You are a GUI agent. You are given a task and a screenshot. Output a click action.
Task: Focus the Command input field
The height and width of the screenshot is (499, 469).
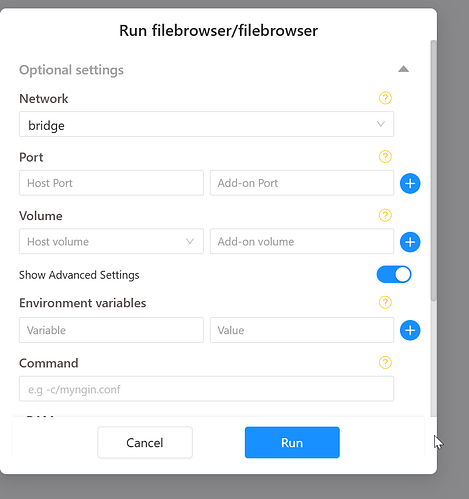[206, 389]
